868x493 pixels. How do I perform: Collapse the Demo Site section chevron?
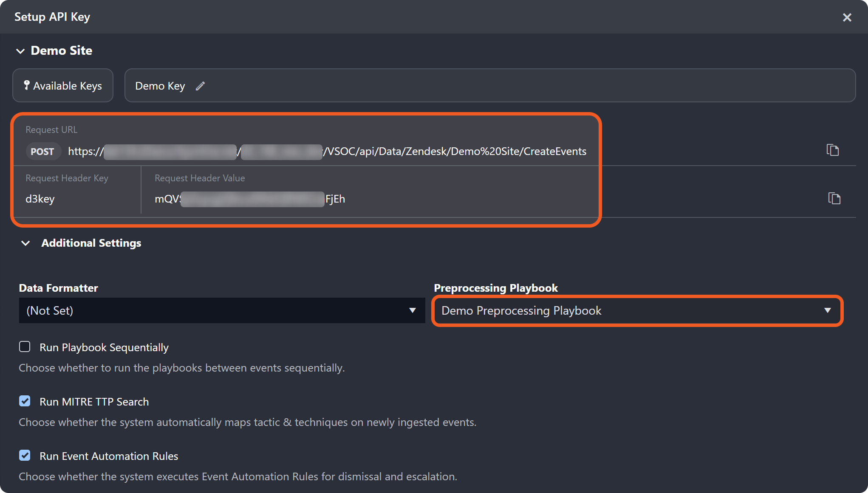point(20,51)
